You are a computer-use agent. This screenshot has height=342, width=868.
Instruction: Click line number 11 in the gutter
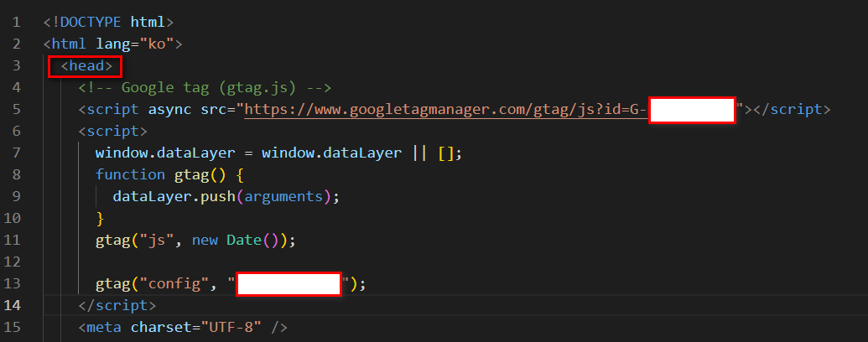click(x=13, y=241)
